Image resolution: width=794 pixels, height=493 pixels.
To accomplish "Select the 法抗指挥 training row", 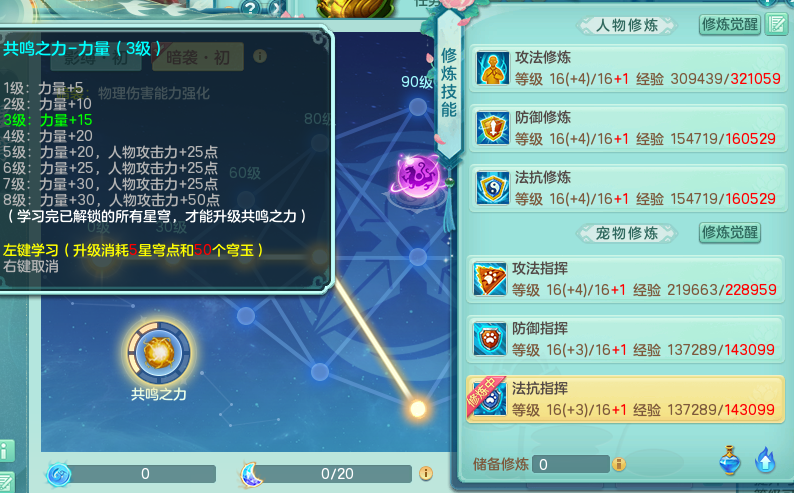I will pyautogui.click(x=625, y=399).
